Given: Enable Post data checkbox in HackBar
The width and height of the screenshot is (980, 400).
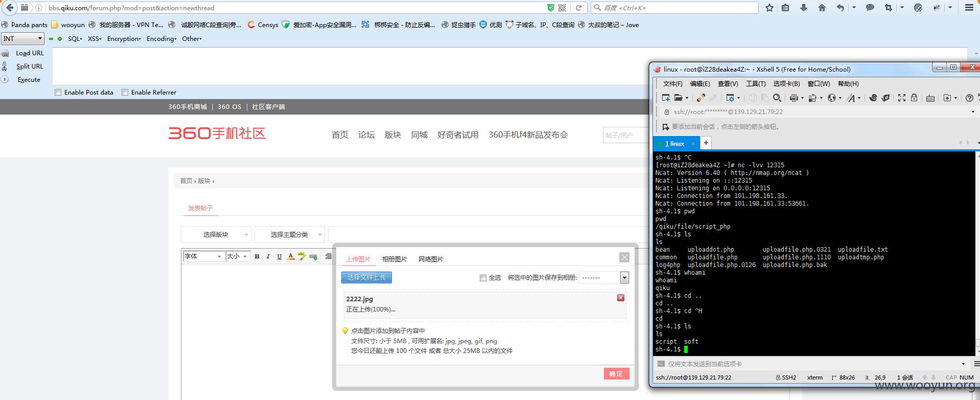Looking at the screenshot, I should click(x=58, y=93).
